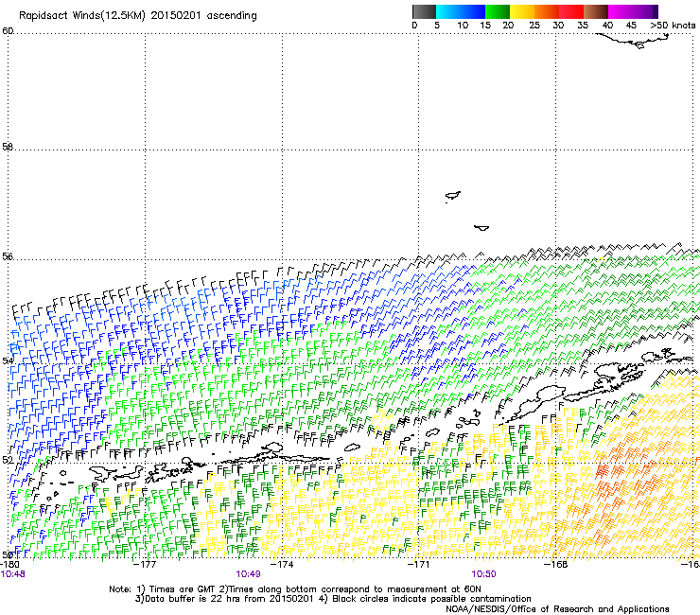This screenshot has width=700, height=615.
Task: Click the Rapidscat Winds chart title
Action: (138, 15)
